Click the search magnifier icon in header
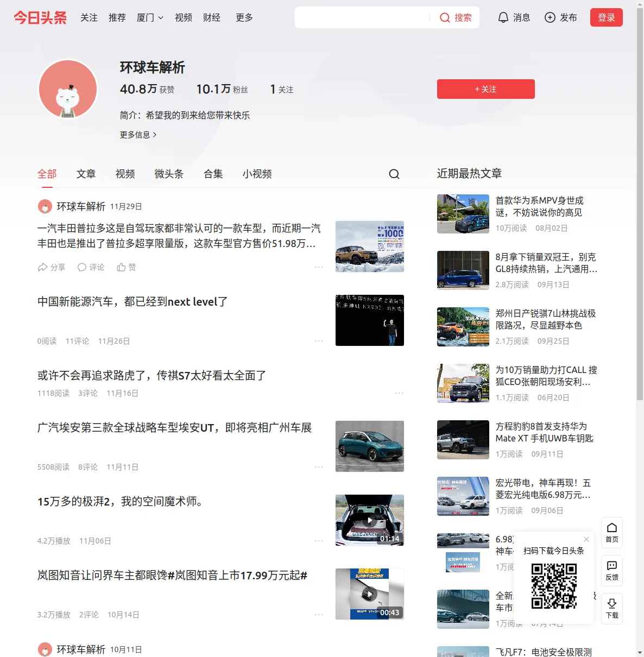Viewport: 644px width, 657px height. click(x=445, y=17)
